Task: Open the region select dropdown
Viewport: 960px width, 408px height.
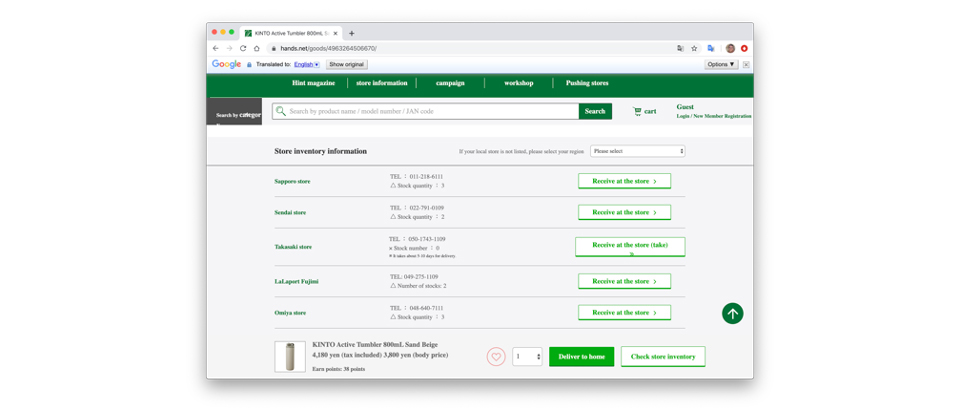Action: tap(637, 151)
